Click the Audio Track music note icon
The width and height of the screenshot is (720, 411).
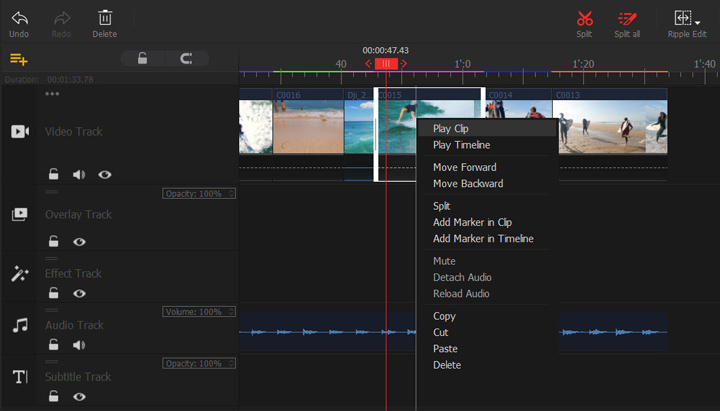click(19, 325)
